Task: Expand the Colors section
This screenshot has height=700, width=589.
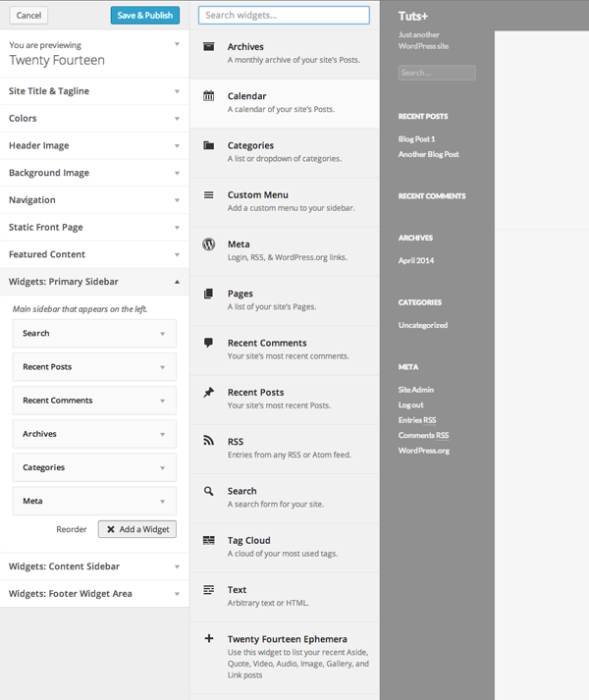Action: [x=94, y=119]
